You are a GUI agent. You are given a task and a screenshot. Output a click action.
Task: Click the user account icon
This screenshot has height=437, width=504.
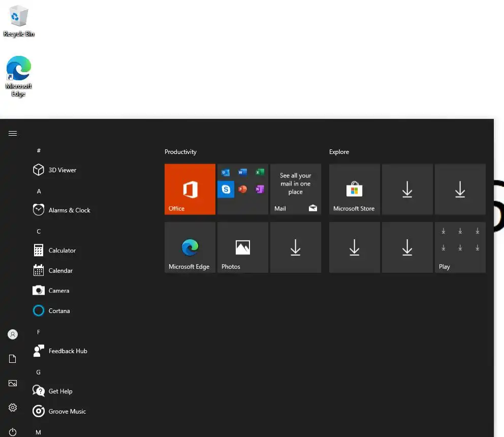tap(13, 334)
